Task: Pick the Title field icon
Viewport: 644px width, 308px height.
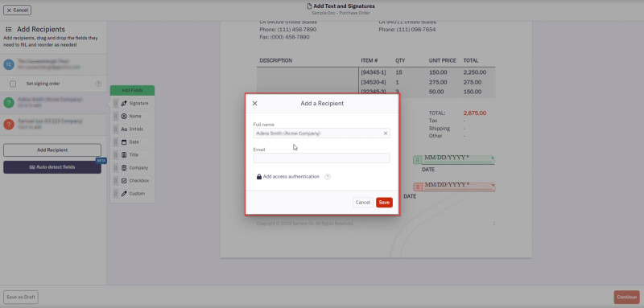Action: pyautogui.click(x=124, y=155)
